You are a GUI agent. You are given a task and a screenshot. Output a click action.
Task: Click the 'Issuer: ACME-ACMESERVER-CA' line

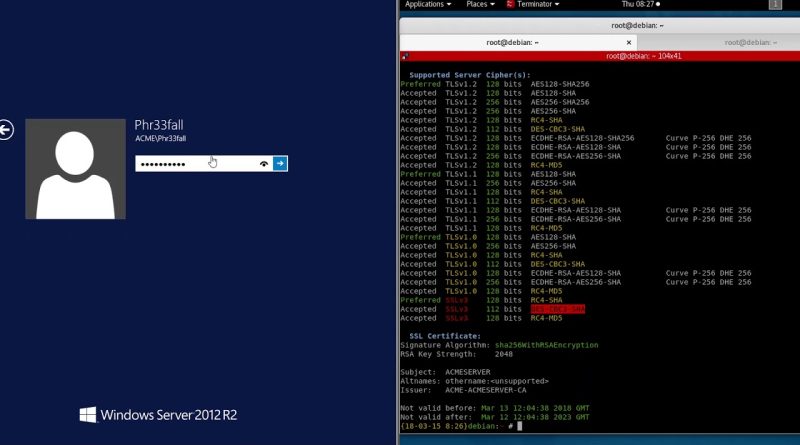pyautogui.click(x=463, y=390)
